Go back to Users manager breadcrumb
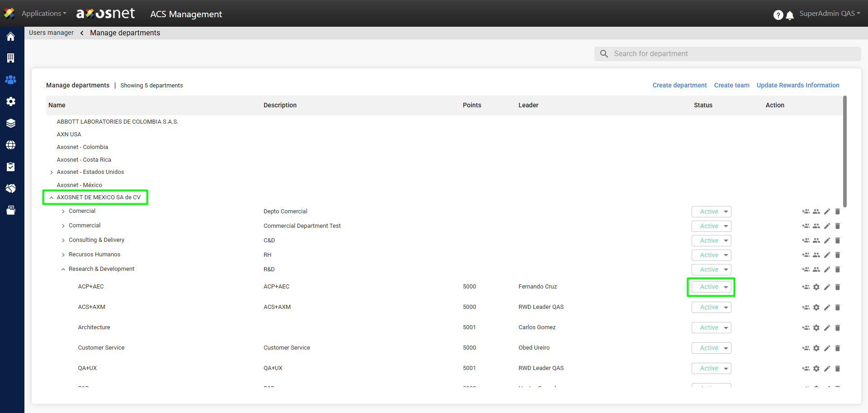Screen dimensions: 868x413 point(51,33)
